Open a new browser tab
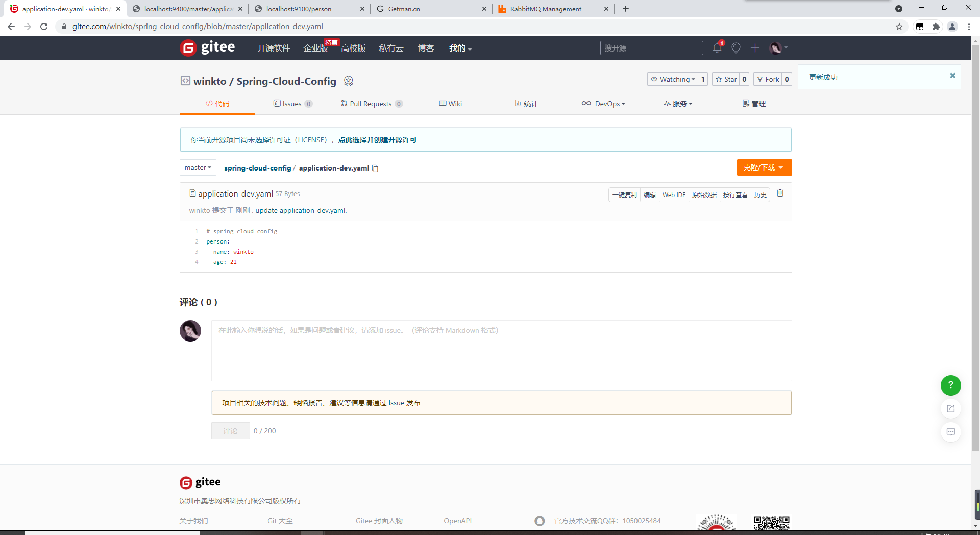 tap(626, 9)
